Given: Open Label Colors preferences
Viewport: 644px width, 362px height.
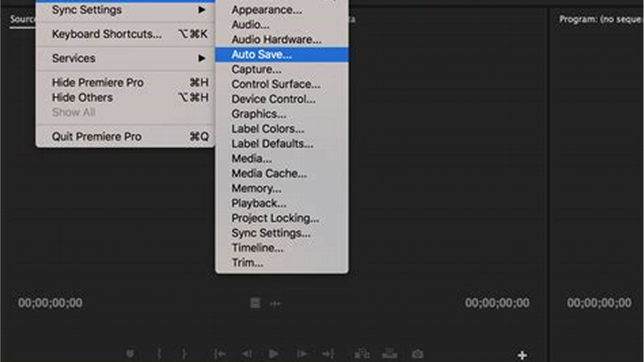Looking at the screenshot, I should click(x=282, y=129).
